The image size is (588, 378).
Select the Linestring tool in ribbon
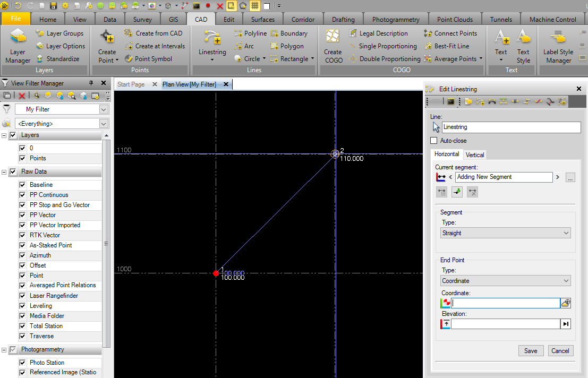coord(212,45)
